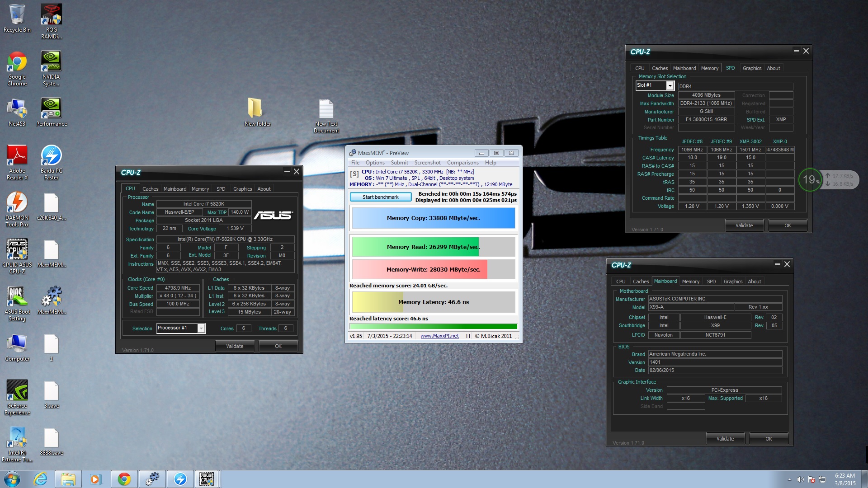The image size is (868, 488).
Task: Click Memory-Read result bar
Action: click(x=434, y=247)
